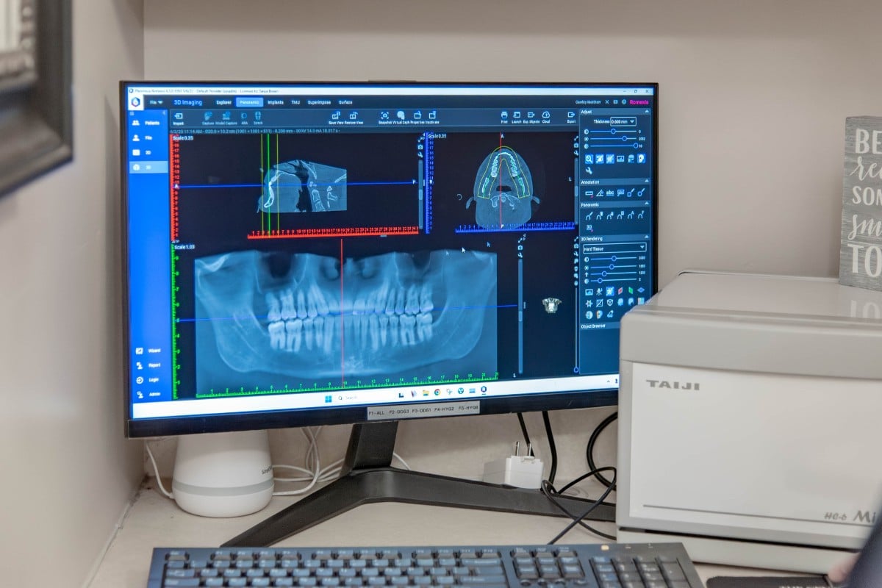Collapse the Panoramic panel
This screenshot has height=588, width=882.
pyautogui.click(x=646, y=204)
